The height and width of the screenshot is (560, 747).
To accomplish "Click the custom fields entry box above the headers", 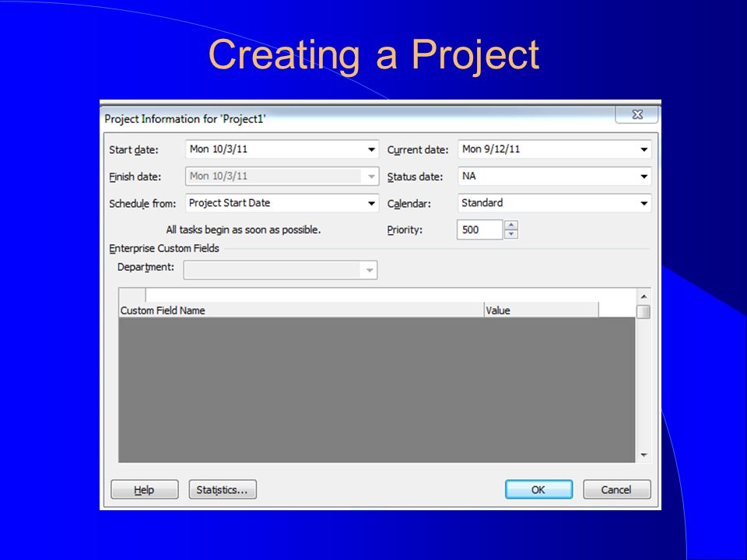I will tap(391, 296).
